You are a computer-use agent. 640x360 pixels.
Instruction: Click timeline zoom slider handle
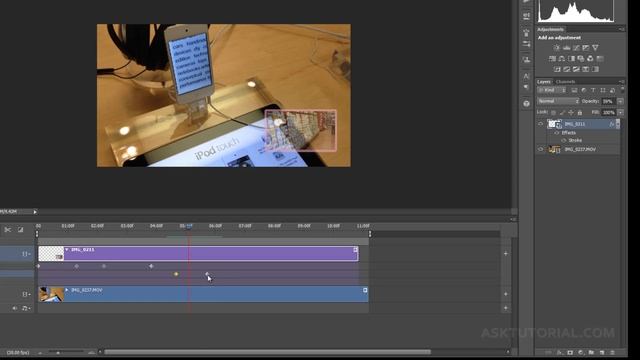coord(58,352)
